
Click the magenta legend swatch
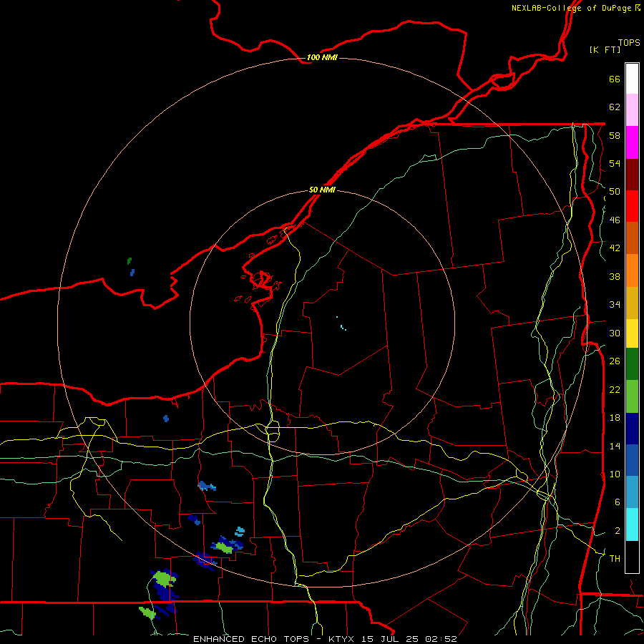(632, 142)
